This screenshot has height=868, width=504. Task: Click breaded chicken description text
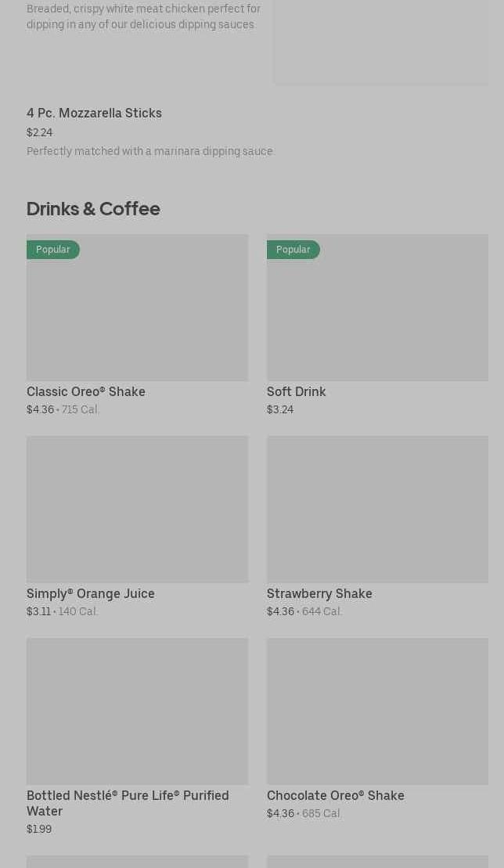pyautogui.click(x=143, y=16)
